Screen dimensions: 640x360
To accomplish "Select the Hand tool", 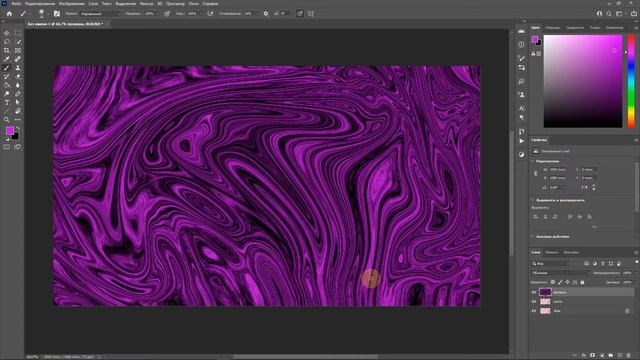I will pyautogui.click(x=18, y=111).
